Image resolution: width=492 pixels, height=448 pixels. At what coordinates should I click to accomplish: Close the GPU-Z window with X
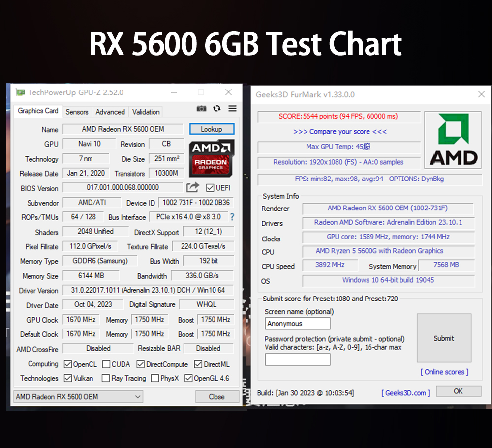(228, 92)
